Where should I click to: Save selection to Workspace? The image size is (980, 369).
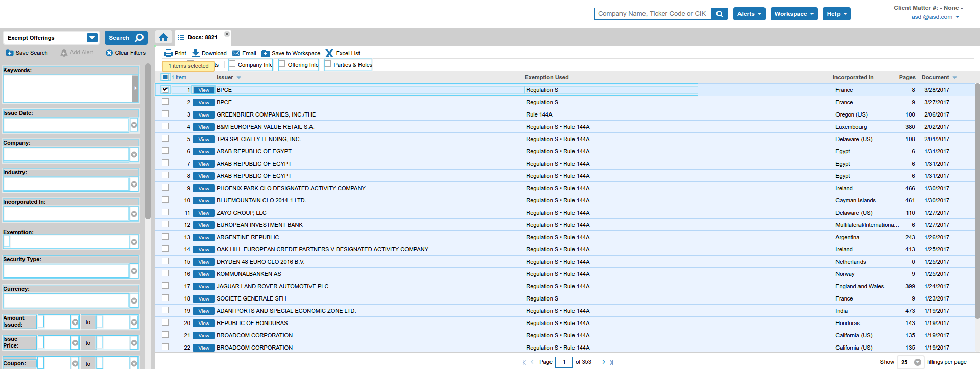point(291,53)
